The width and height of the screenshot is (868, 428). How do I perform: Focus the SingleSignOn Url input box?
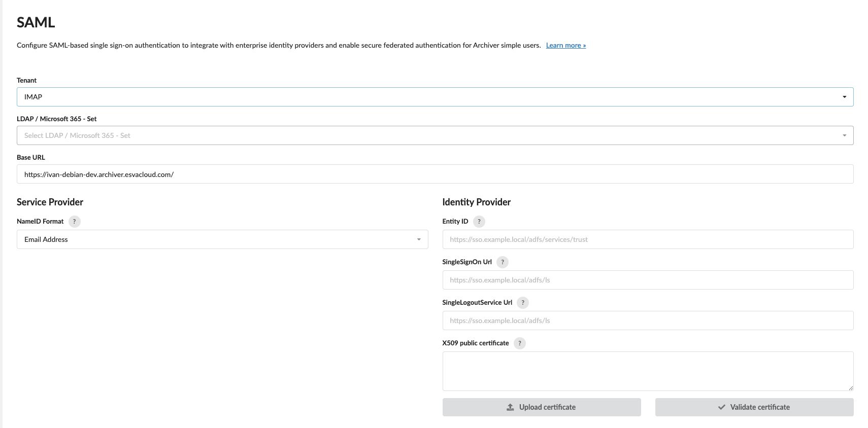coord(648,280)
